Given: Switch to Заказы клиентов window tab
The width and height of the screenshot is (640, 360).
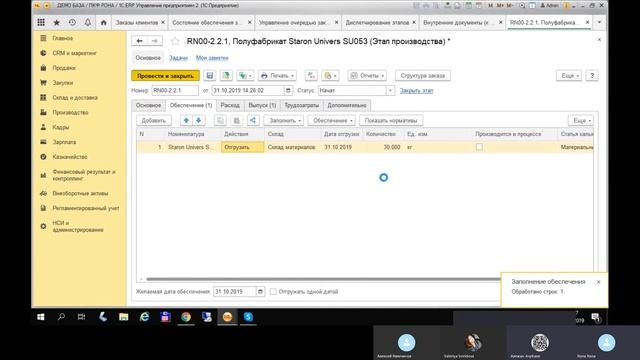Looking at the screenshot, I should (136, 22).
